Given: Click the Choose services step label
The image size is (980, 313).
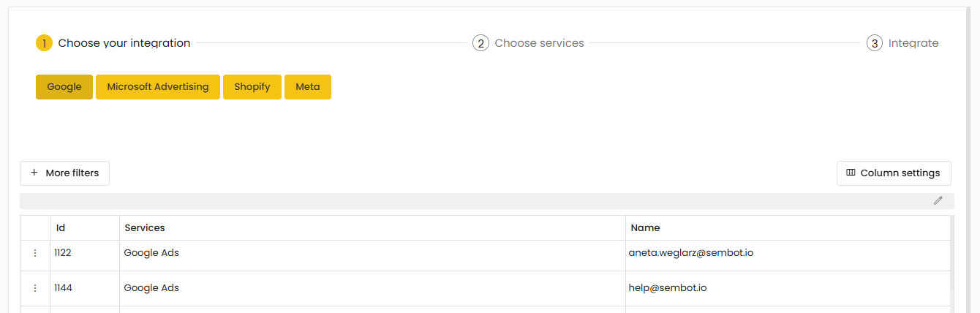Looking at the screenshot, I should coord(539,43).
